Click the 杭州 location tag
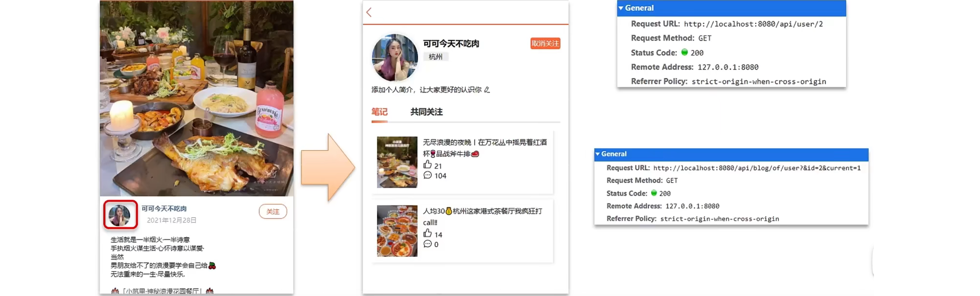Image resolution: width=980 pixels, height=296 pixels. [435, 57]
